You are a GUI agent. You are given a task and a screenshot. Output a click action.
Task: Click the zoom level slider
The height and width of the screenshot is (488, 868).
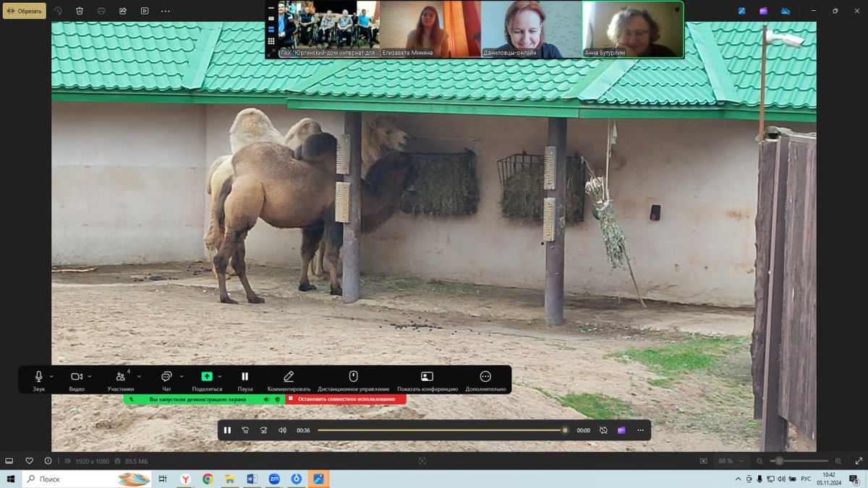pos(800,461)
